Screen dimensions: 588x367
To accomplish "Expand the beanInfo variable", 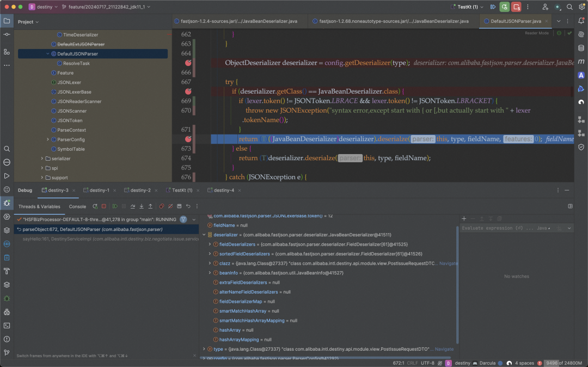I will coord(210,273).
